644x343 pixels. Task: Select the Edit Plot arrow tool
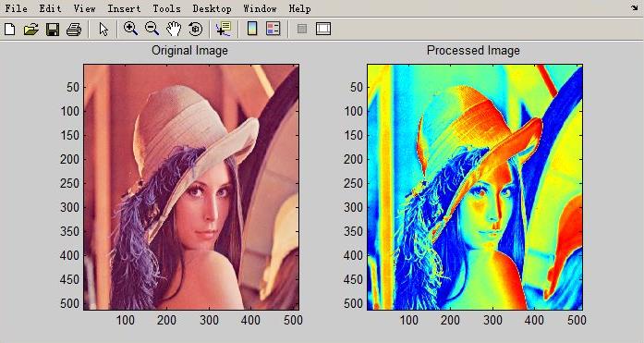click(103, 30)
